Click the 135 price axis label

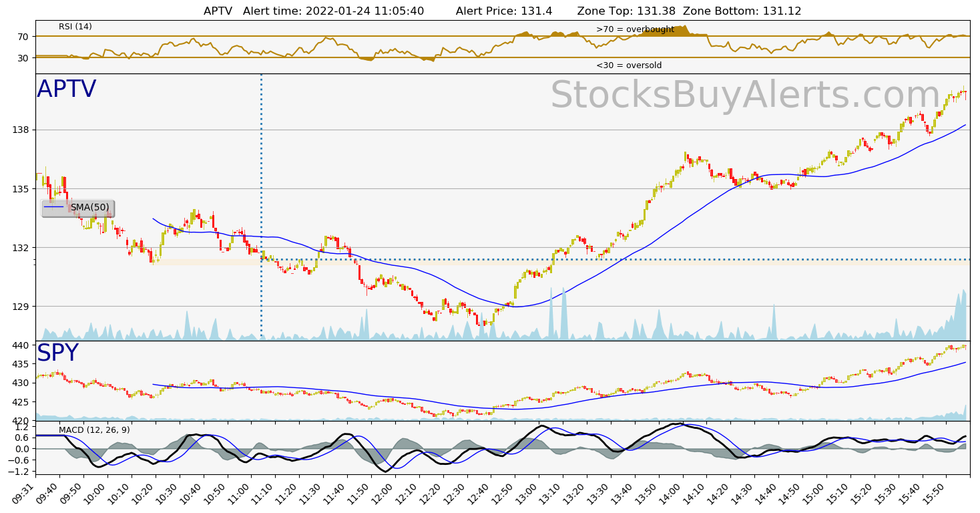pyautogui.click(x=22, y=189)
